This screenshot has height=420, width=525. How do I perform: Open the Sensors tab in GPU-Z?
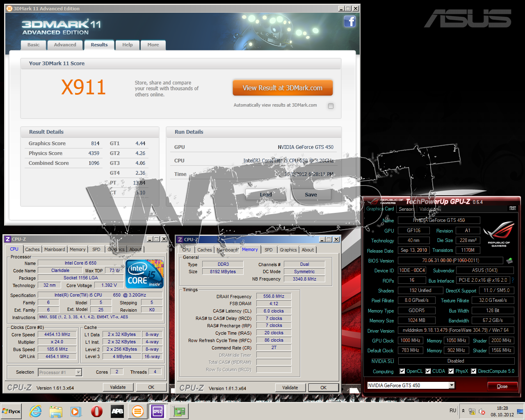click(406, 209)
